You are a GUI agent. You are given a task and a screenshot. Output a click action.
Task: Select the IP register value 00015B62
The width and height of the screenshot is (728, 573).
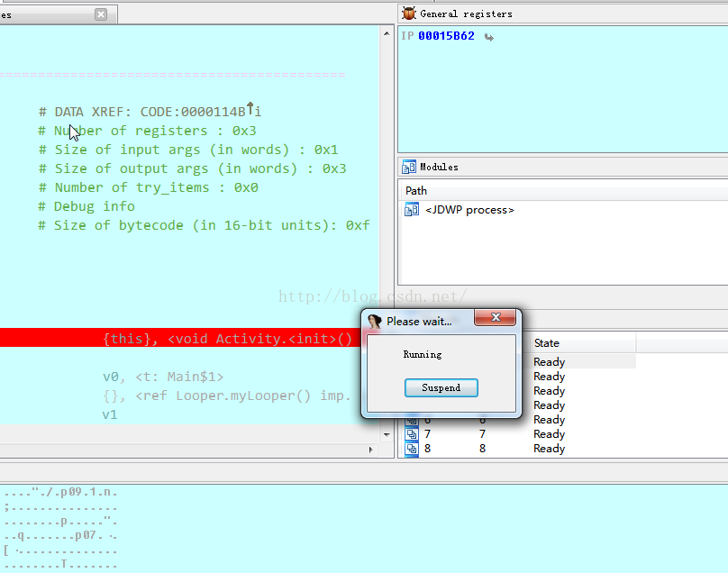(446, 36)
